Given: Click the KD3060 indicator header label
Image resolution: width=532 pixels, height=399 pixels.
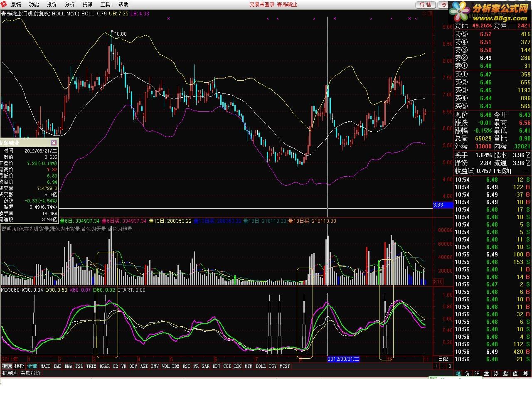Looking at the screenshot, I should 10,290.
